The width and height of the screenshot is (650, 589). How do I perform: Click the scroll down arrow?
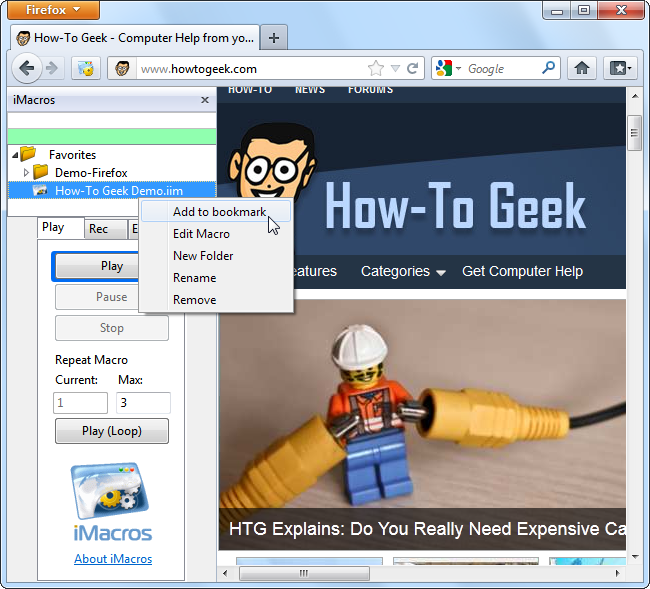point(635,557)
